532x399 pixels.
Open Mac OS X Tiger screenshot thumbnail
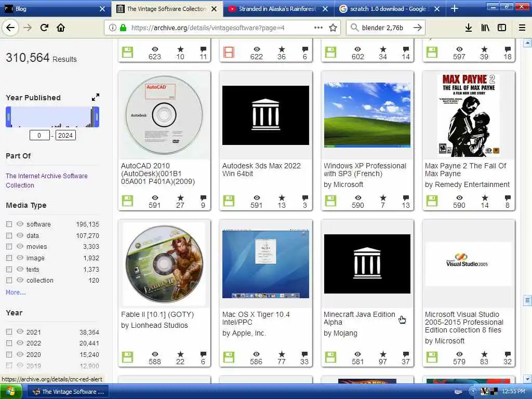click(265, 264)
